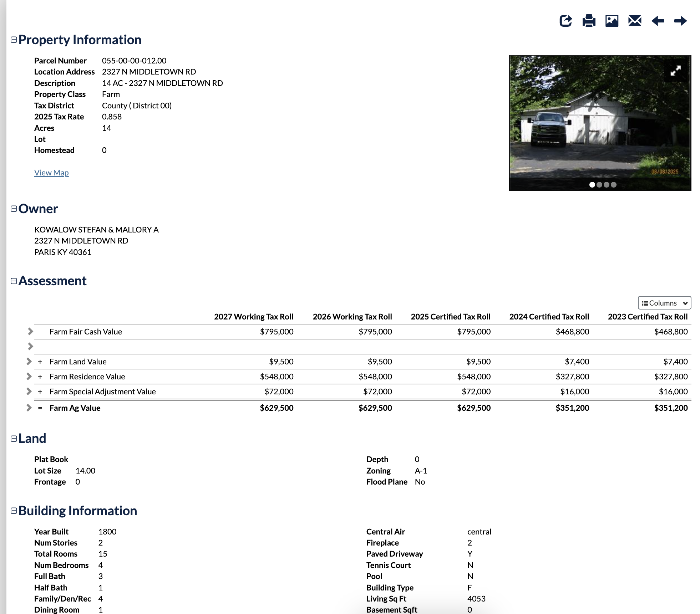The width and height of the screenshot is (700, 614).
Task: Click parcel number 055-00-00-012.00
Action: [134, 61]
